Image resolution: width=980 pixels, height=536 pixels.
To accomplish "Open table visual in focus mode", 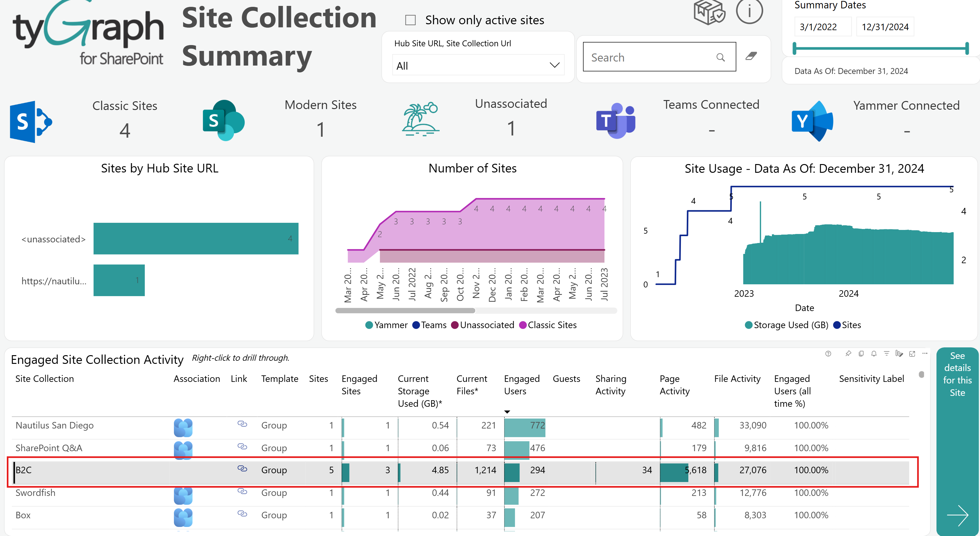I will [x=912, y=354].
